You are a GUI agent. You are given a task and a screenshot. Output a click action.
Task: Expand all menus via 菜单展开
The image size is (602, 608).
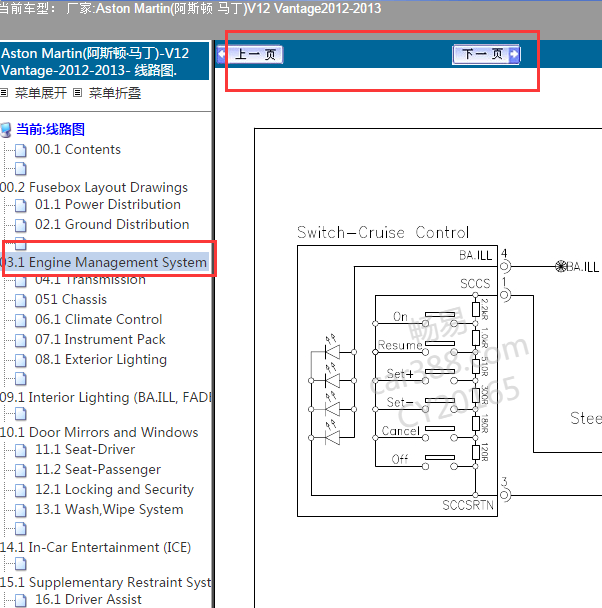[x=41, y=93]
